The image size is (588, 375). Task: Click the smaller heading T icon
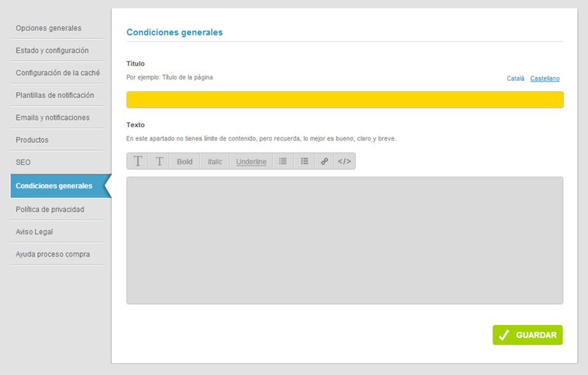pos(159,162)
